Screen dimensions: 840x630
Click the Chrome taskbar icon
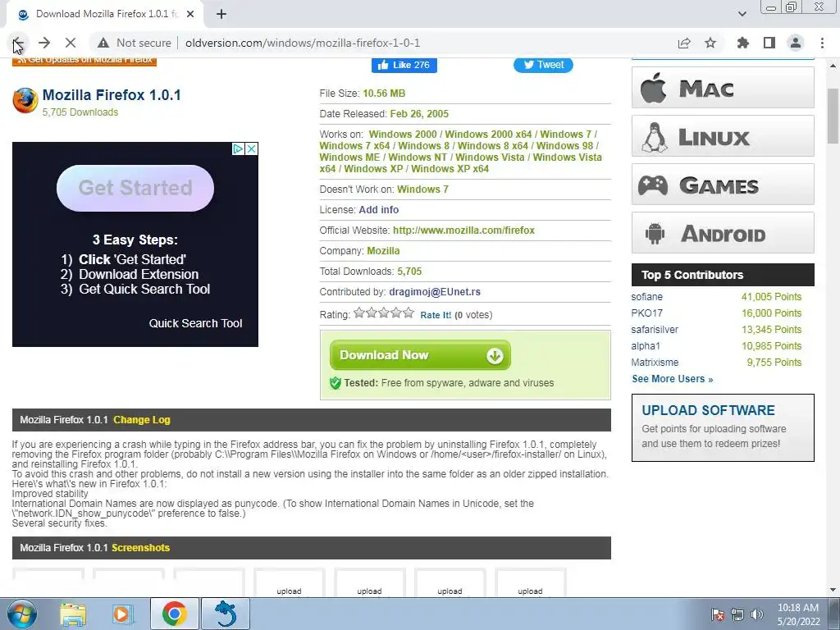pos(174,614)
